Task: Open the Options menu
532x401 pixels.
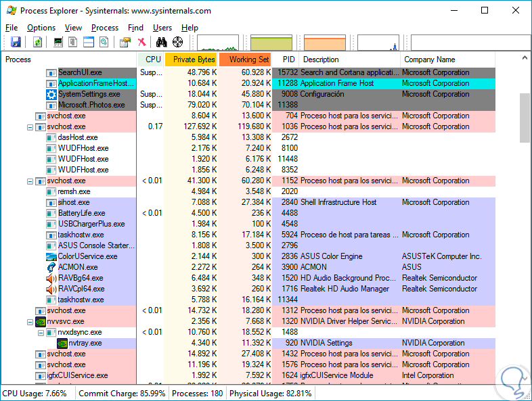Action: (41, 28)
